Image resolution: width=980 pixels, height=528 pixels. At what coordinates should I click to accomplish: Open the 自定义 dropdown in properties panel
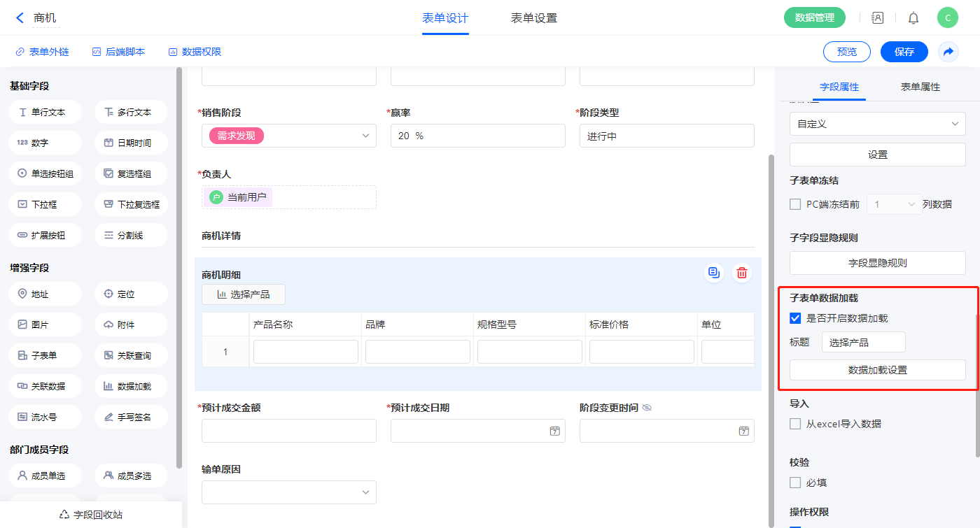(x=877, y=124)
